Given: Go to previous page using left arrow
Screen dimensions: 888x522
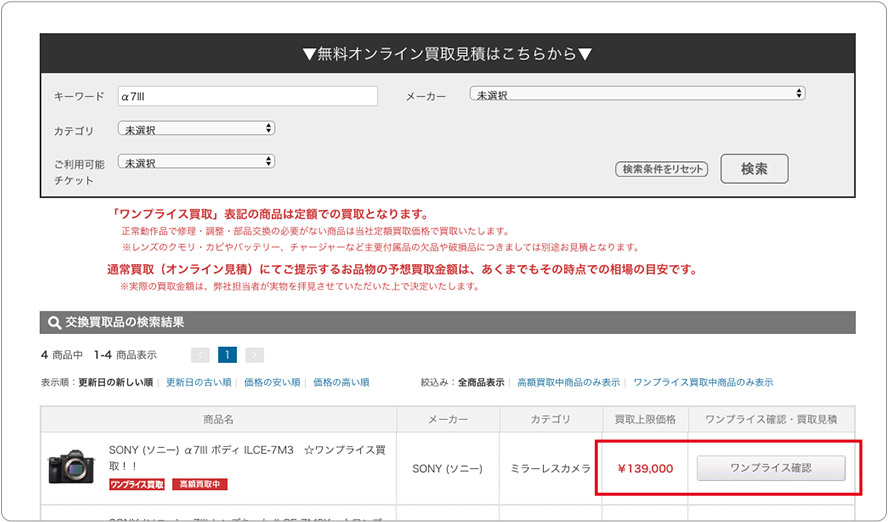Looking at the screenshot, I should (x=200, y=355).
